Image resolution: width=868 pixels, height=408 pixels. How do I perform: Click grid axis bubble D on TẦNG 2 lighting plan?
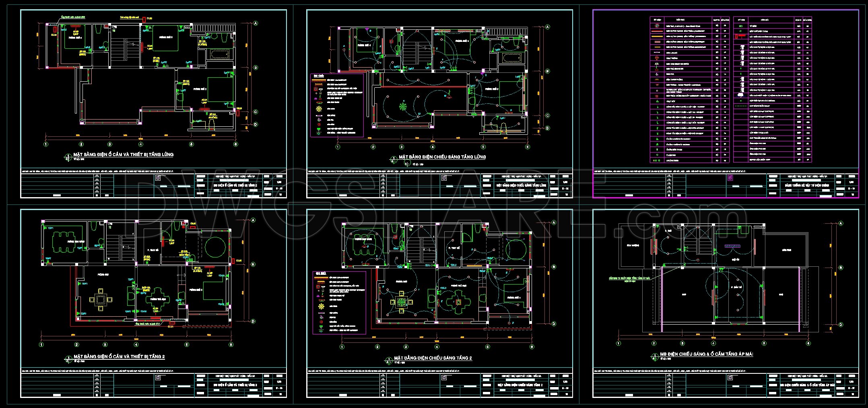pyautogui.click(x=554, y=324)
